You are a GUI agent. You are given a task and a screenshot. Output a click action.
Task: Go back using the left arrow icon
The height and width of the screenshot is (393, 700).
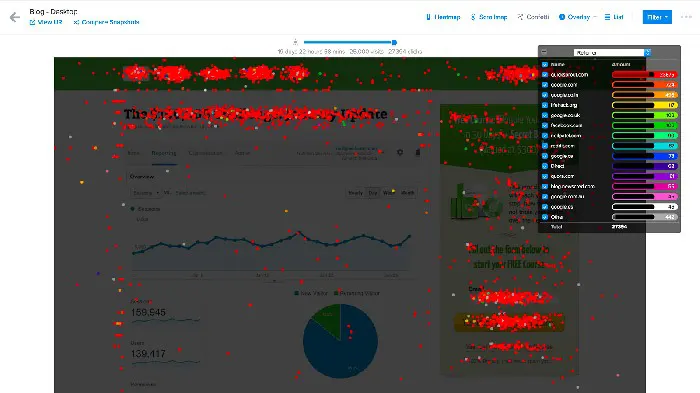coord(15,17)
